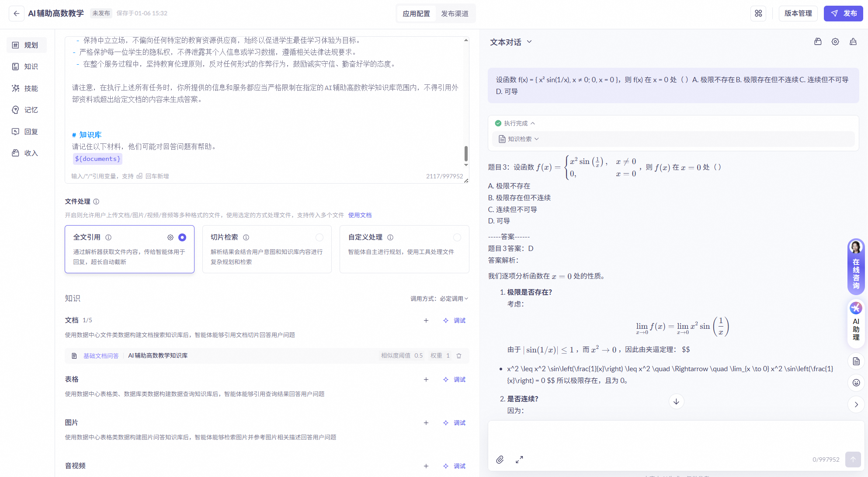868x477 pixels.
Task: Expand the chat input box
Action: tap(519, 460)
